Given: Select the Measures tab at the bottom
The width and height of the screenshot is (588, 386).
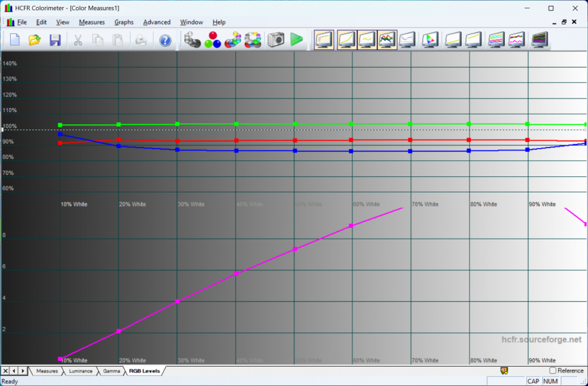Looking at the screenshot, I should [47, 371].
